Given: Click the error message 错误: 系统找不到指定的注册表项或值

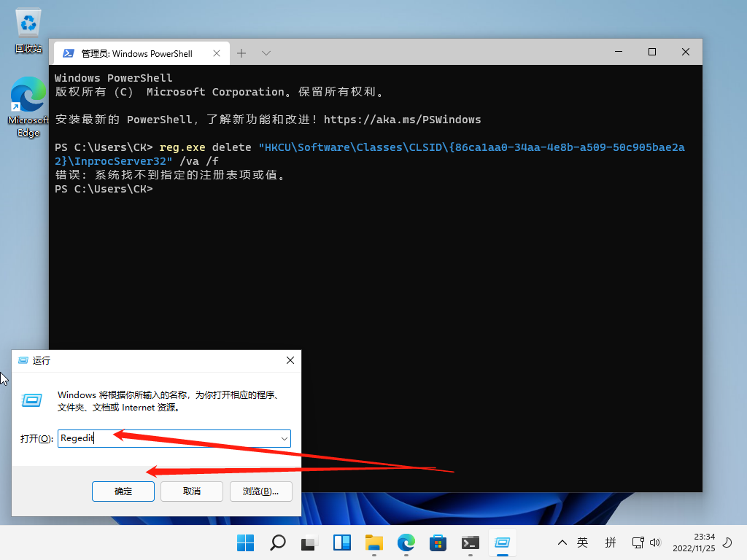Looking at the screenshot, I should click(x=171, y=175).
